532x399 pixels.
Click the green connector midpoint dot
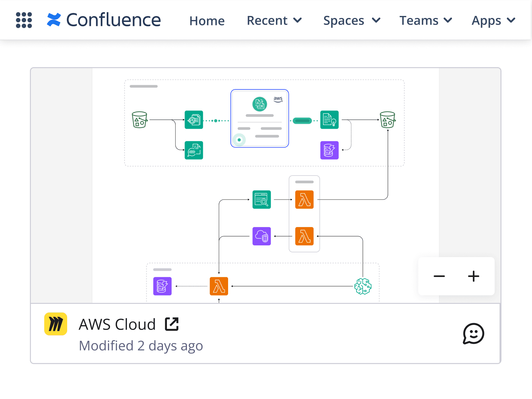[215, 121]
